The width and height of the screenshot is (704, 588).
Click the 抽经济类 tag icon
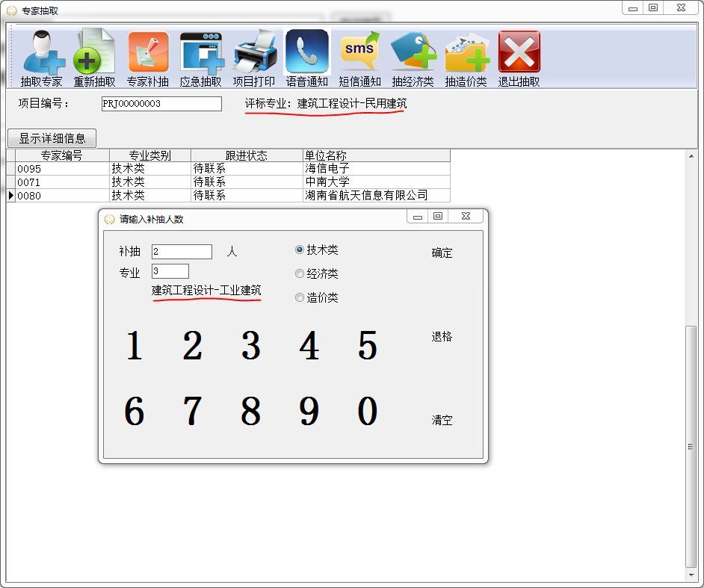413,58
